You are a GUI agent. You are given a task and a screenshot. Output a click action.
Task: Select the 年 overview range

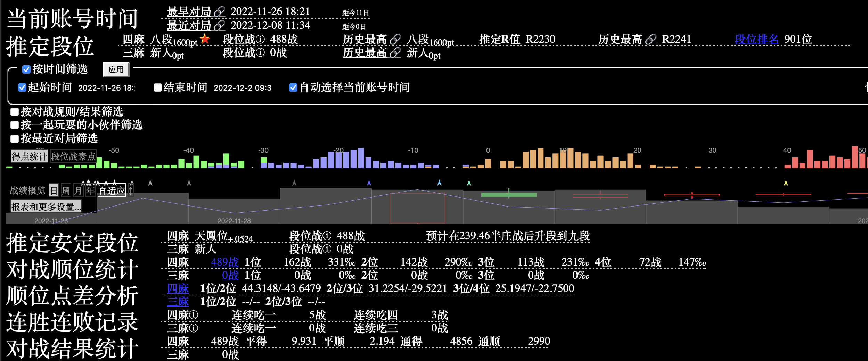pos(90,191)
